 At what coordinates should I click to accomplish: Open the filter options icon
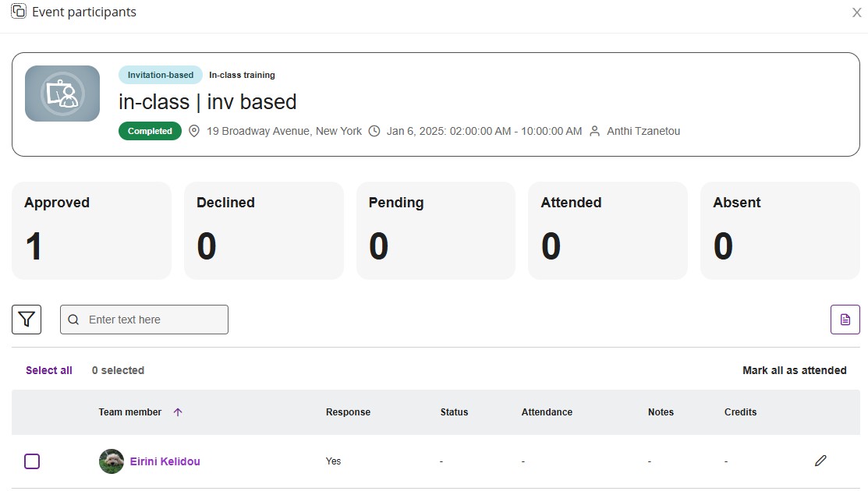point(27,320)
